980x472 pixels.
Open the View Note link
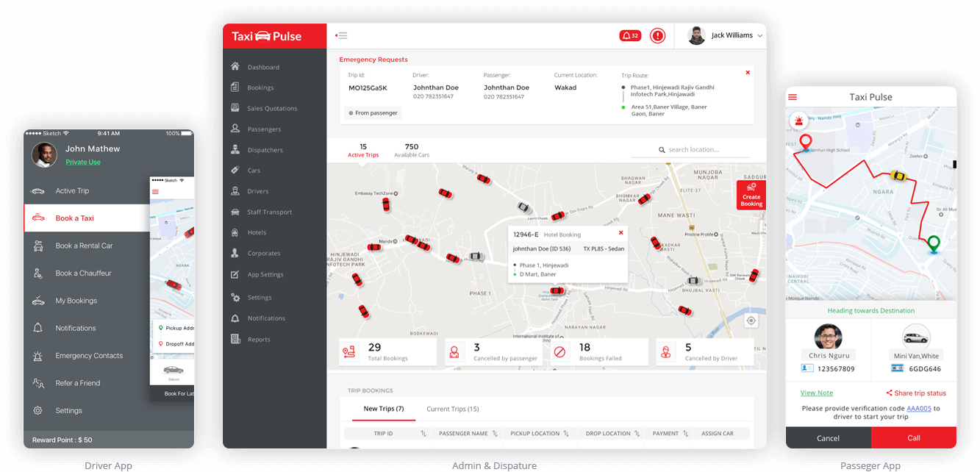[x=816, y=393]
